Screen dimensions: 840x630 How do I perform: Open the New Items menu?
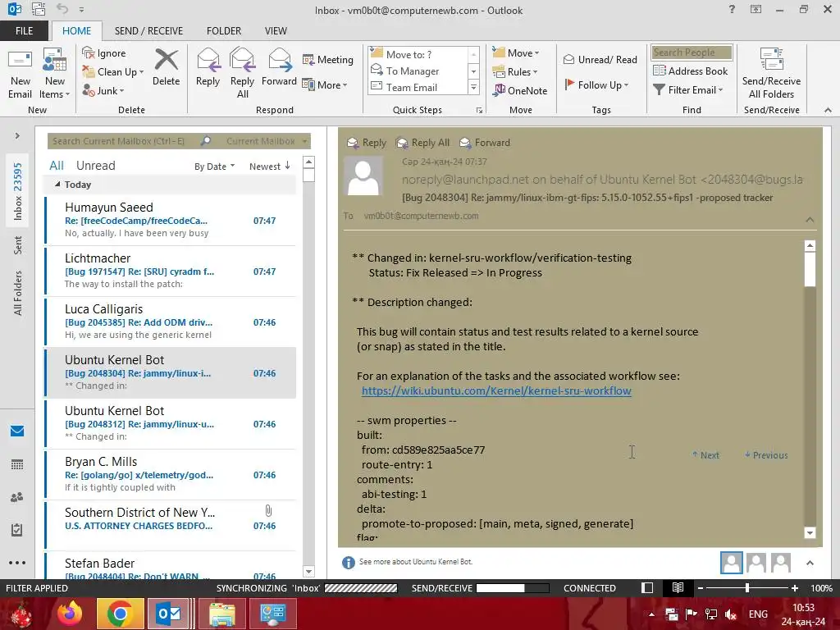55,74
